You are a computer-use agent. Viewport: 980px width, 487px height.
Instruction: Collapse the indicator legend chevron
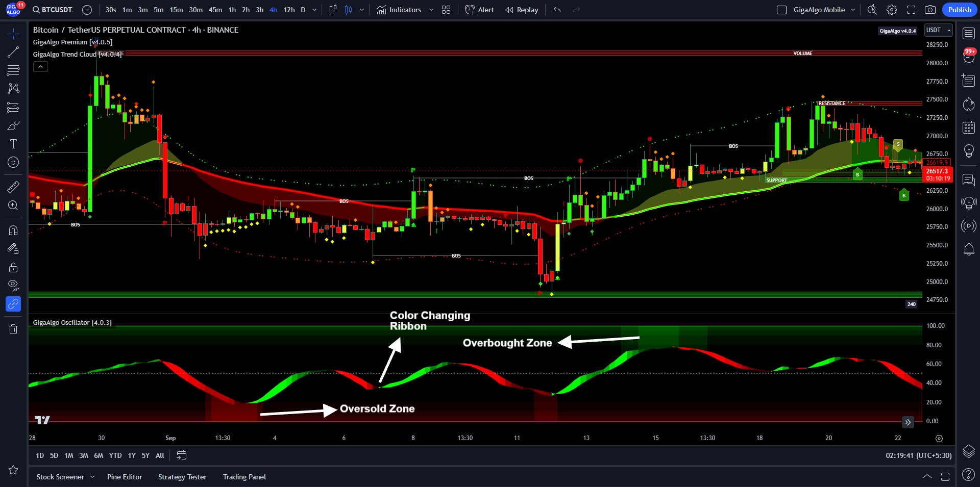(x=41, y=66)
